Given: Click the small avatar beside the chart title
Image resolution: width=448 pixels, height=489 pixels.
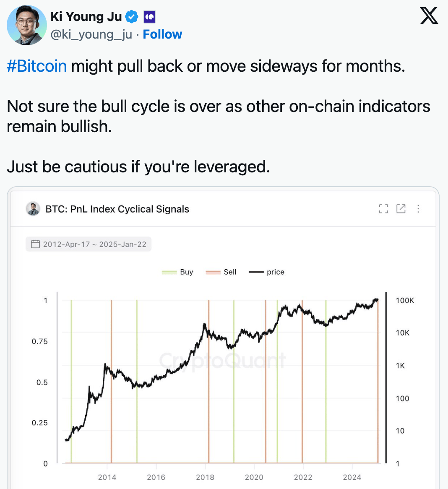Looking at the screenshot, I should point(33,209).
